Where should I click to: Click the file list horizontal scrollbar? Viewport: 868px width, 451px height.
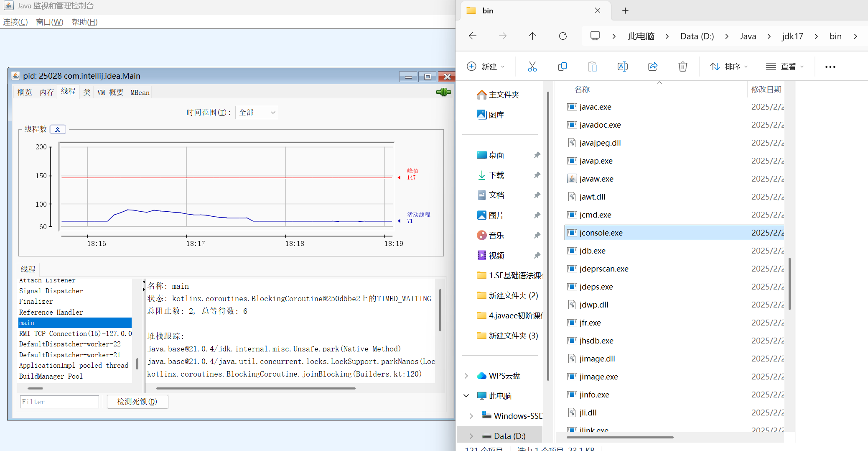pos(620,437)
